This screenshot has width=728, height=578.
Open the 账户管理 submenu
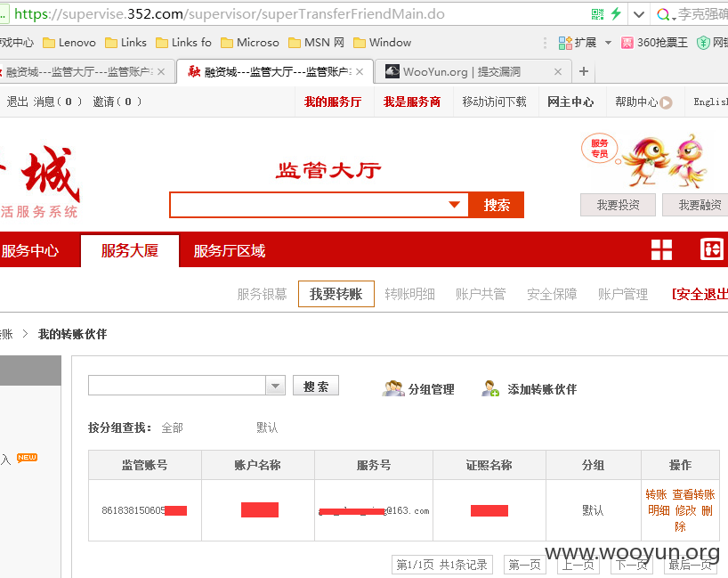coord(623,294)
